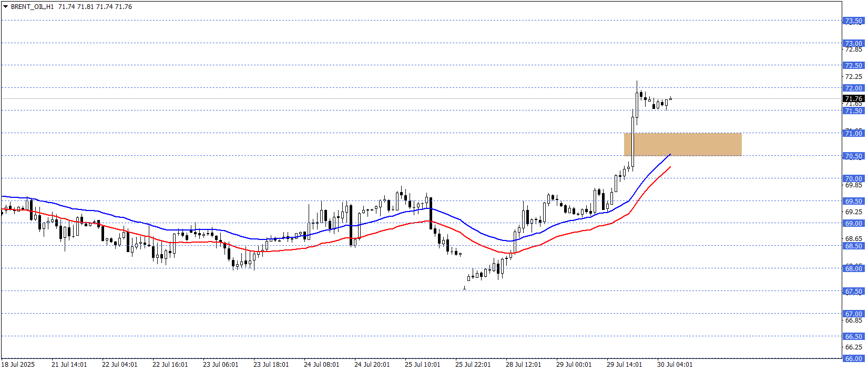Click the 23 Jul 06:01 time axis label

pyautogui.click(x=221, y=364)
